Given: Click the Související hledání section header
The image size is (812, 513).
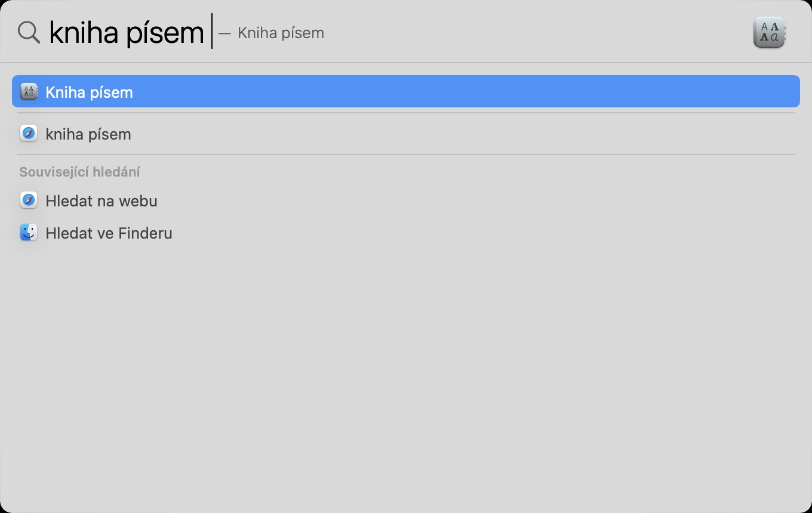Looking at the screenshot, I should pos(79,172).
